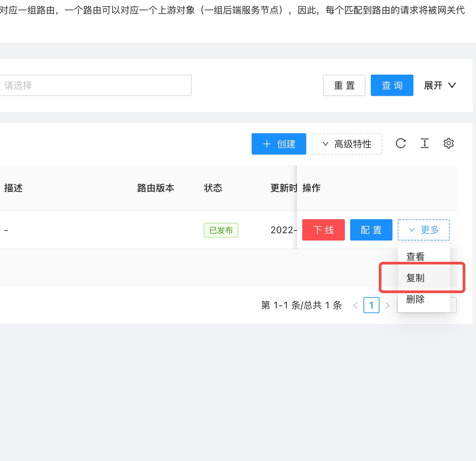Click the table density icon
The height and width of the screenshot is (461, 476).
point(424,144)
